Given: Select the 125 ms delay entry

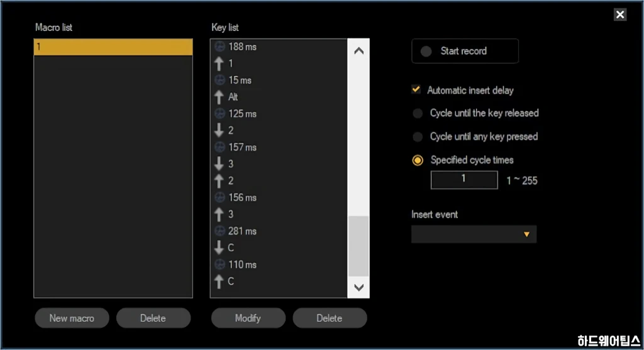Looking at the screenshot, I should tap(279, 114).
